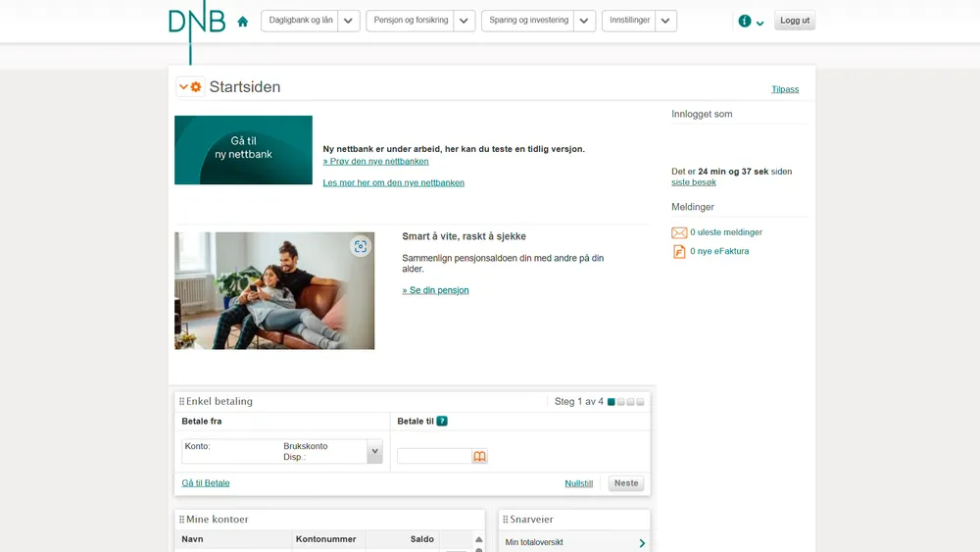Open the Se din pensjon link

tap(436, 290)
